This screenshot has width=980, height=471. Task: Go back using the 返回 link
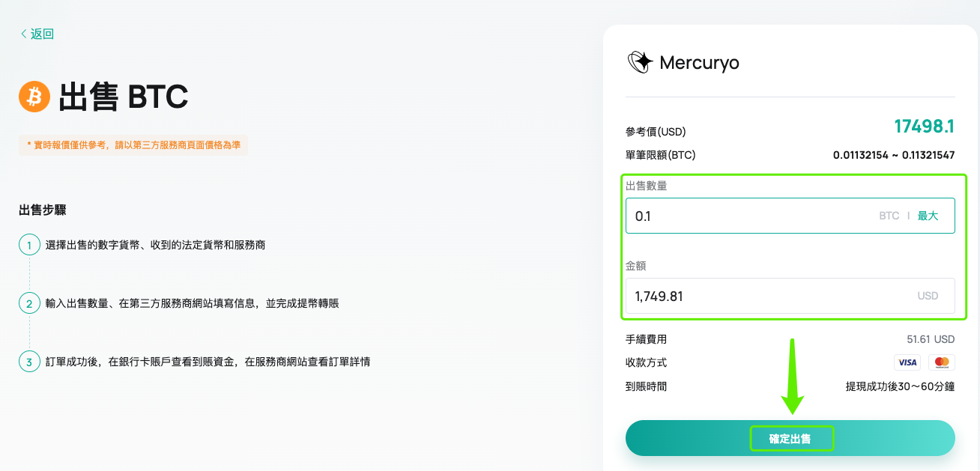tap(37, 34)
